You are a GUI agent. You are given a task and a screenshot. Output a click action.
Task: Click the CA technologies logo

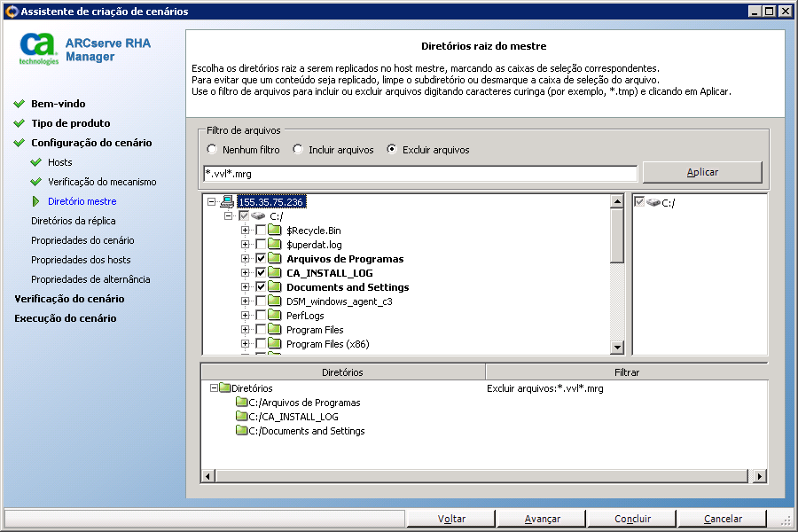(39, 50)
